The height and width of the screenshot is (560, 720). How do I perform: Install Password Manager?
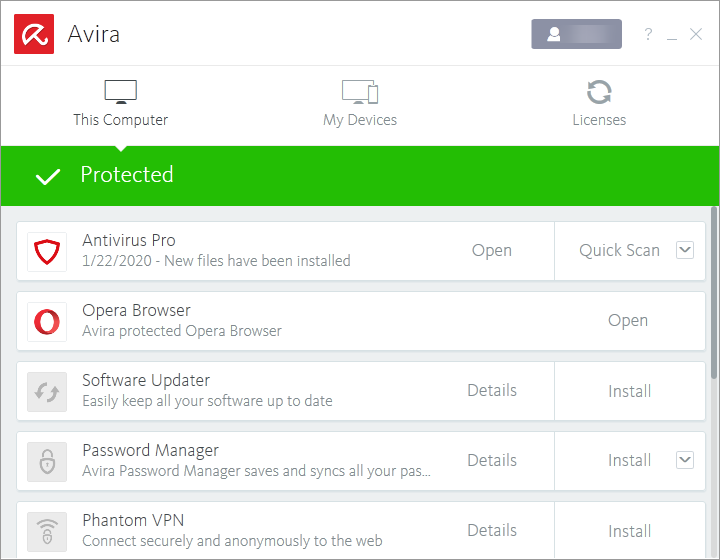tap(630, 460)
